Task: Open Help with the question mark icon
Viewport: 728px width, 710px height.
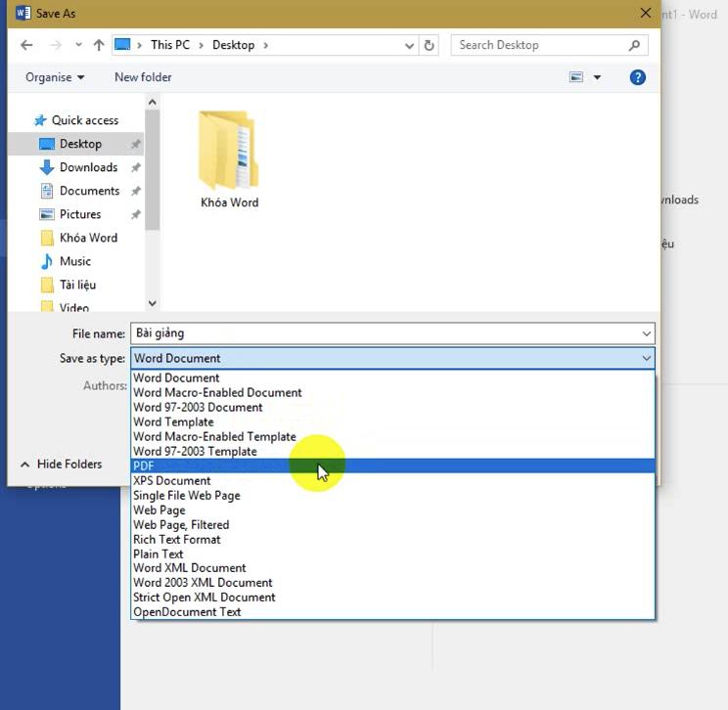Action: tap(637, 77)
